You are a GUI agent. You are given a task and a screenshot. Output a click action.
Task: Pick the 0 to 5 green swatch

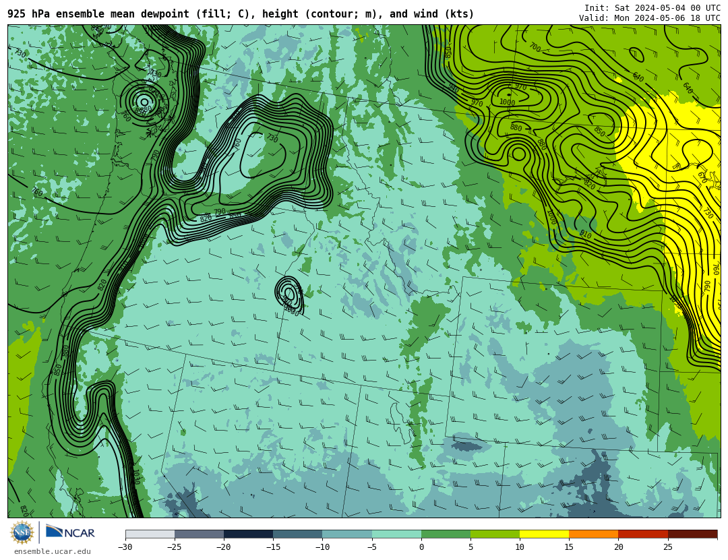446,534
